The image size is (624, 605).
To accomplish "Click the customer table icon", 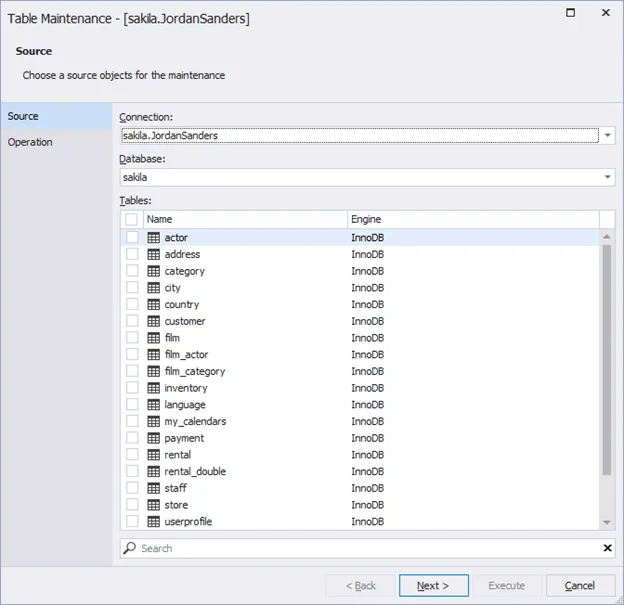I will pyautogui.click(x=154, y=321).
